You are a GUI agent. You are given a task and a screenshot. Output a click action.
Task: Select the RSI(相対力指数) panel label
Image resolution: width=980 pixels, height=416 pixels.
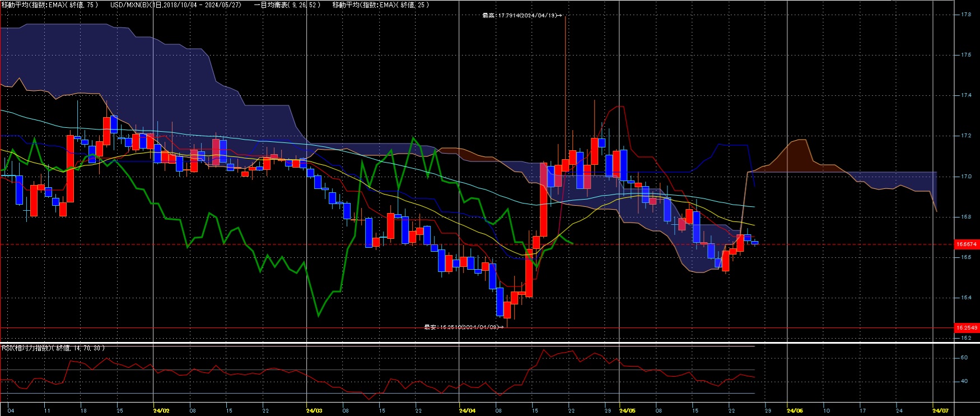tap(53, 348)
